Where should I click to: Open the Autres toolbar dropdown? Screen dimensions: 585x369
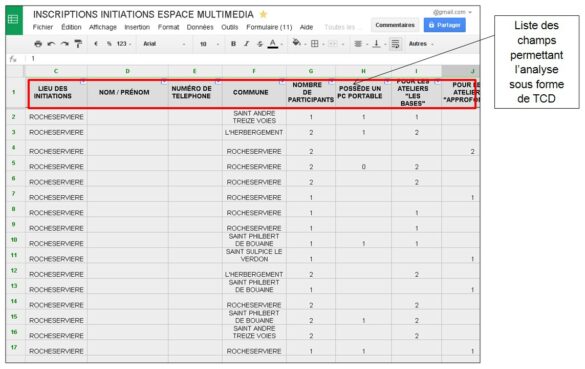point(421,44)
